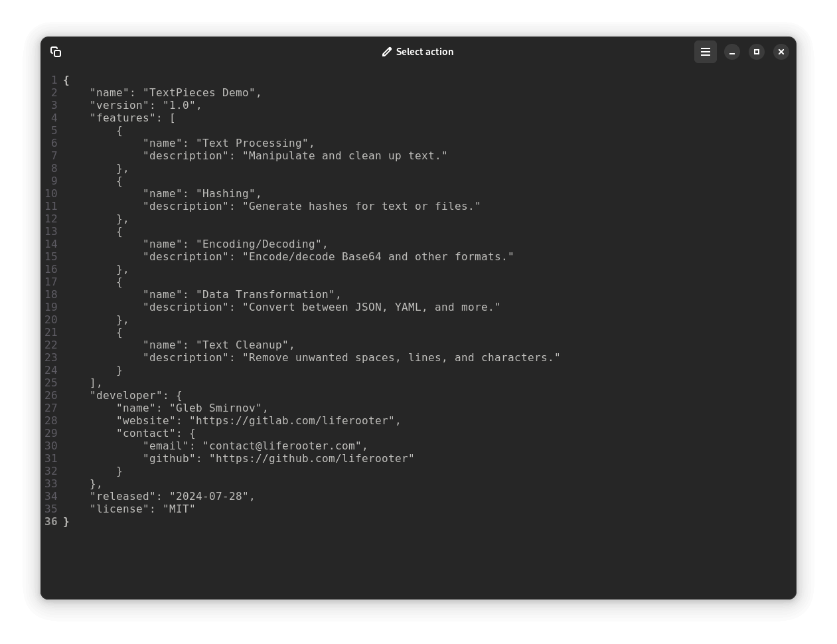Click the gitlab.com/liferooter URL text

(295, 421)
